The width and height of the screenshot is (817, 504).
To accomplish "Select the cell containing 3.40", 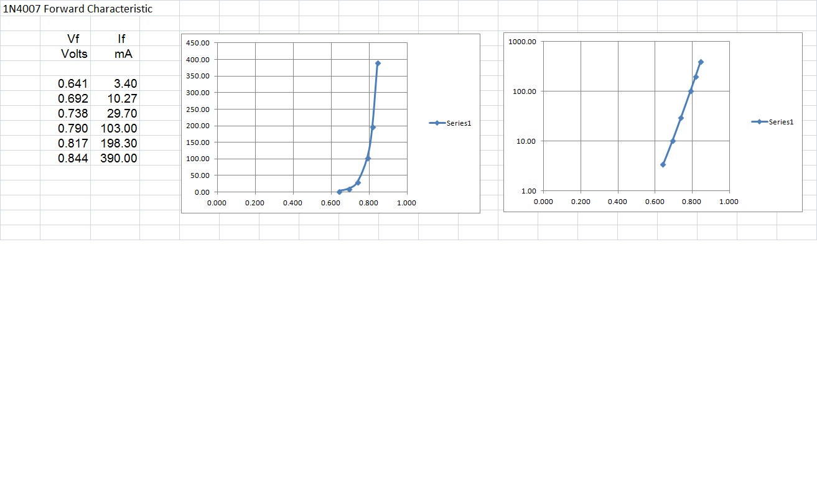I will tap(126, 83).
